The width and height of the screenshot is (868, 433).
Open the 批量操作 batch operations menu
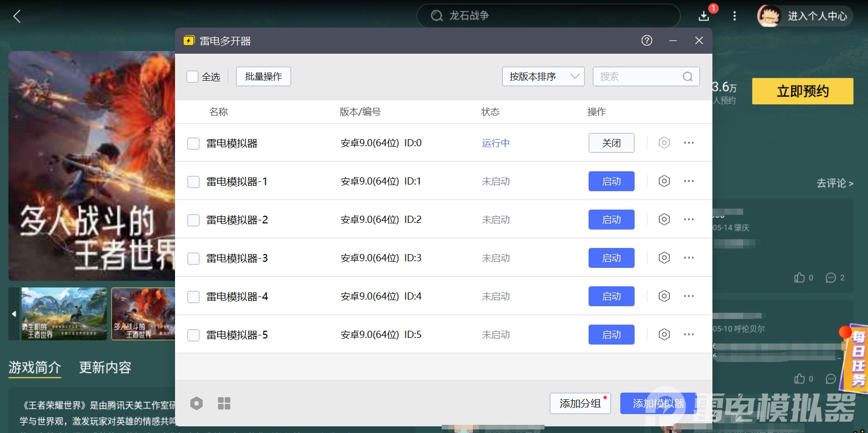tap(263, 77)
